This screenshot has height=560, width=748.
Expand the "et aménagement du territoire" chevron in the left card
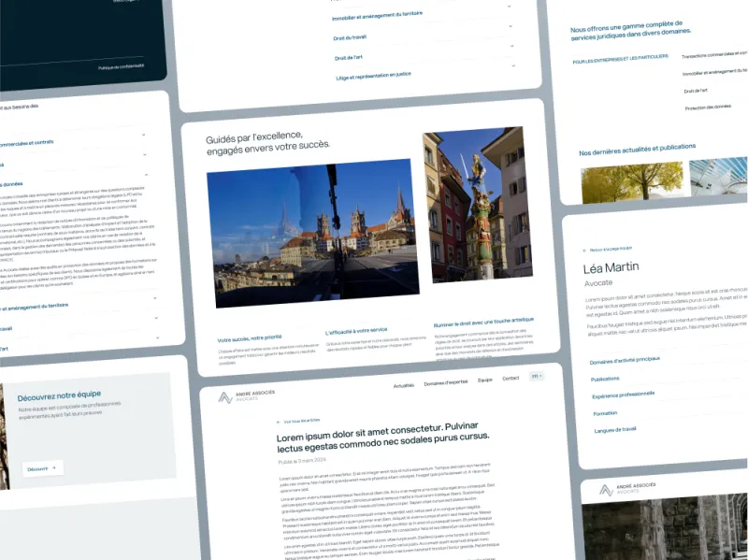coord(154,298)
